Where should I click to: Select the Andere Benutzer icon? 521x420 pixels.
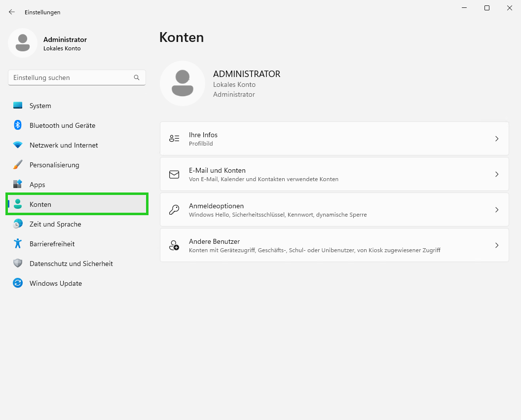174,245
